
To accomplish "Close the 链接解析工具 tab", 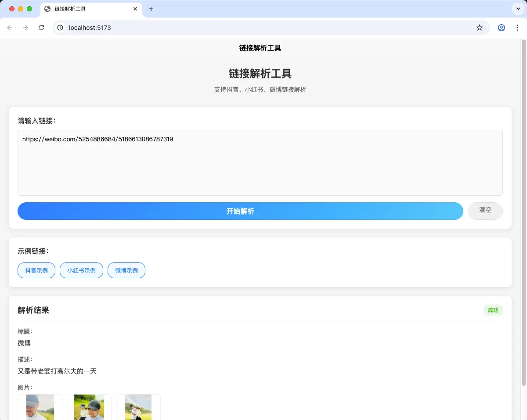I will coord(136,9).
